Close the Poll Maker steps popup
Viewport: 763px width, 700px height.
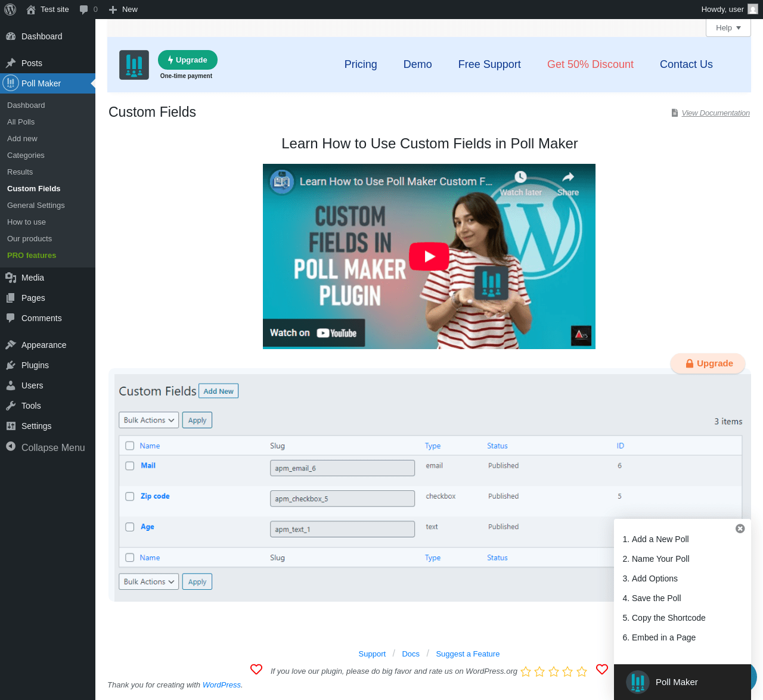(740, 528)
